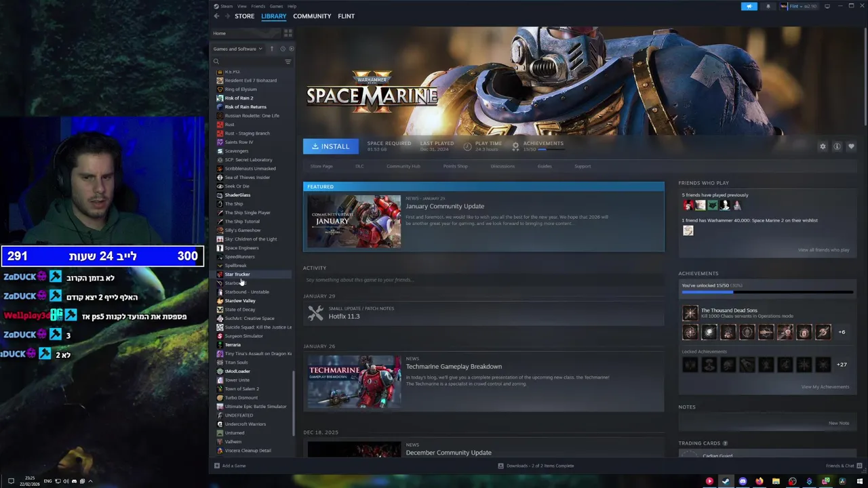868x488 pixels.
Task: Go back with the left arrow
Action: (x=216, y=16)
